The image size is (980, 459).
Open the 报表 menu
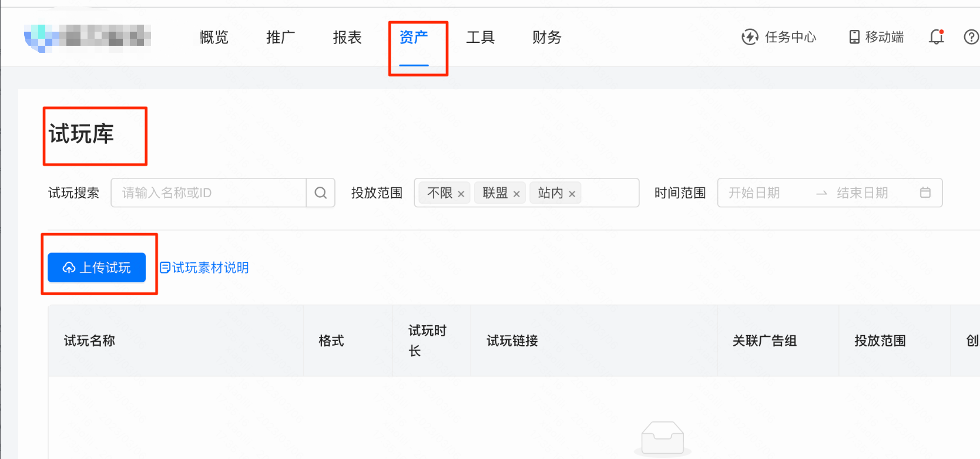coord(347,38)
